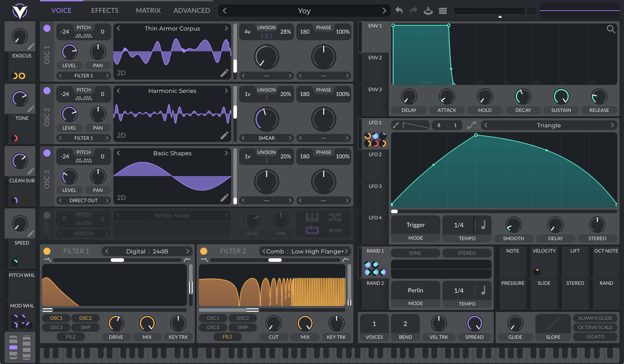Screen dimensions: 624x364
Task: Turn on LEGATO
Action: pos(595,337)
